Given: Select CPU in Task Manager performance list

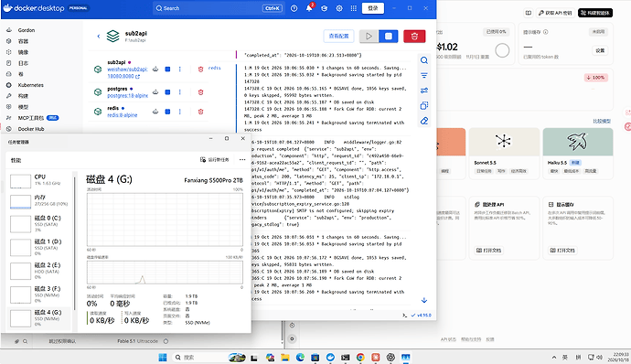Looking at the screenshot, I should [x=39, y=180].
